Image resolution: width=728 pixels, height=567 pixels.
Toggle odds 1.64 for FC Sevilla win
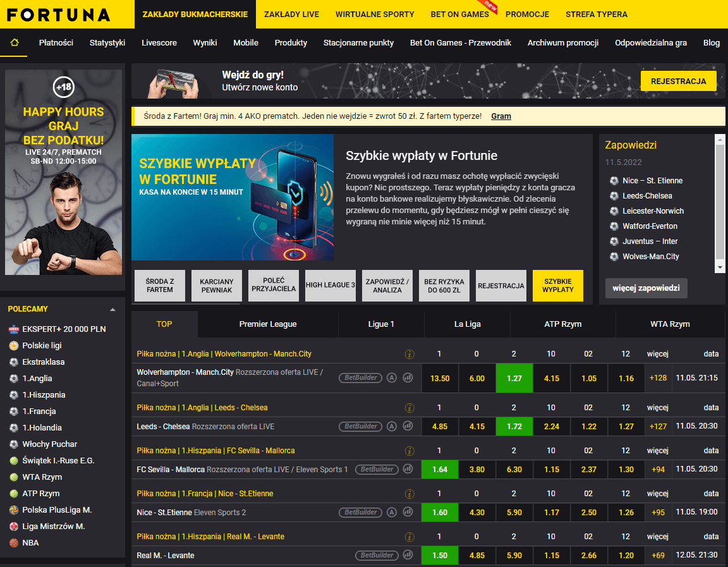click(x=440, y=470)
